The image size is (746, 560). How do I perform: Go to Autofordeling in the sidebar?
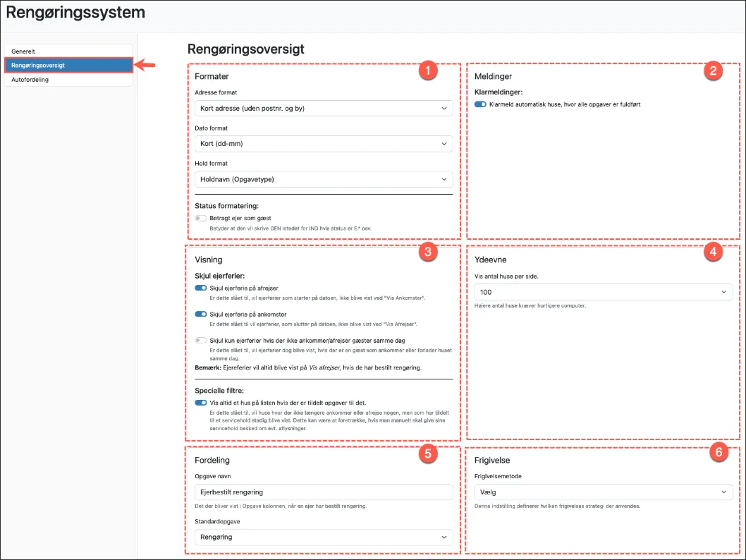pyautogui.click(x=68, y=80)
